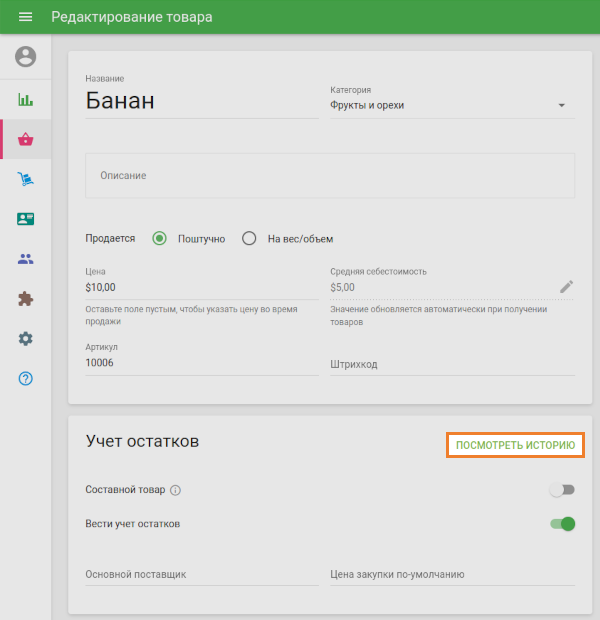This screenshot has height=620, width=600.
Task: Edit average cost with pencil icon
Action: click(x=566, y=287)
